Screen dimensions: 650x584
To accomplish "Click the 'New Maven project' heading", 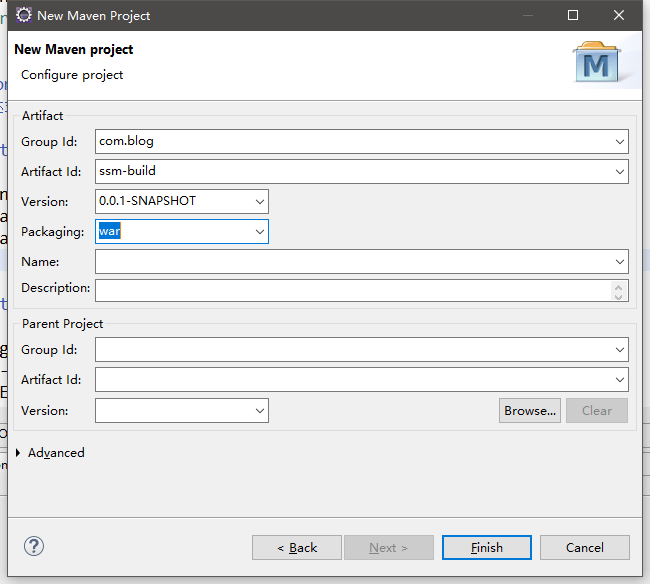I will 74,49.
